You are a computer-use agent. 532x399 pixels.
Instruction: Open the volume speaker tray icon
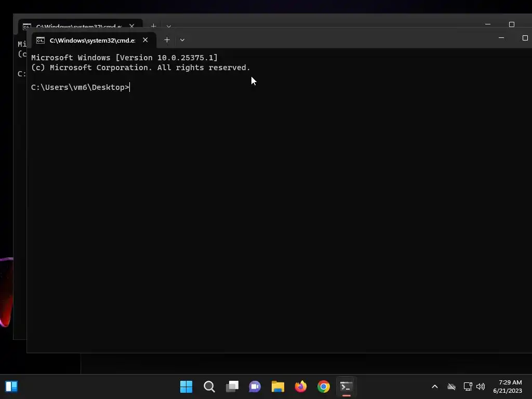click(x=481, y=387)
